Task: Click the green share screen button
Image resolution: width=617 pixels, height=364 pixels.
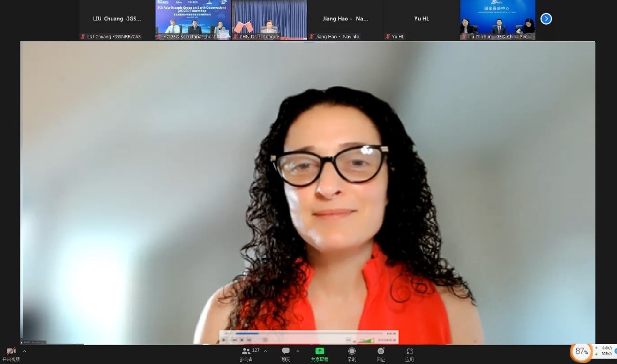Action: pyautogui.click(x=320, y=354)
